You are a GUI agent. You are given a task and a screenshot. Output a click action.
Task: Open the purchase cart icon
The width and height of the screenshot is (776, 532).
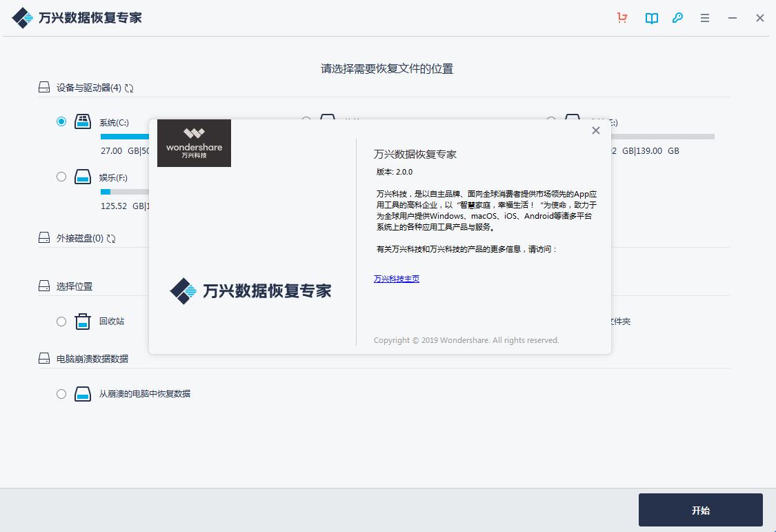(621, 18)
